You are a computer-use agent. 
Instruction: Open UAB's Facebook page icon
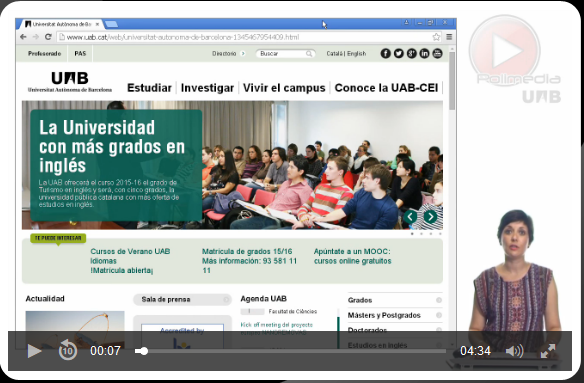[x=385, y=54]
